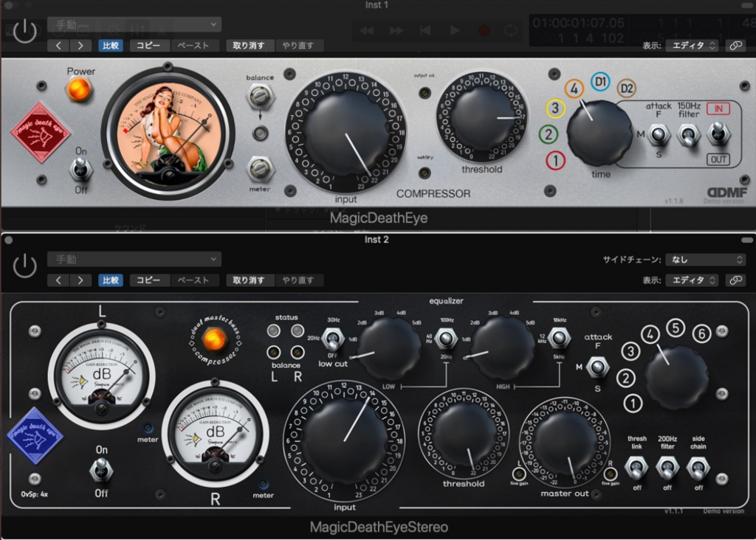
Task: Click コピー copy button in Inst 1
Action: (x=148, y=46)
